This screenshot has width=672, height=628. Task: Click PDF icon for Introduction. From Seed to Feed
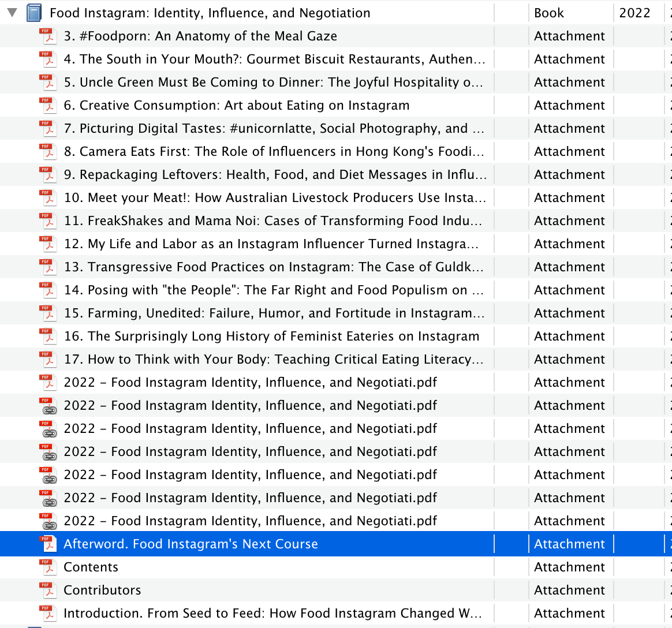pos(48,614)
